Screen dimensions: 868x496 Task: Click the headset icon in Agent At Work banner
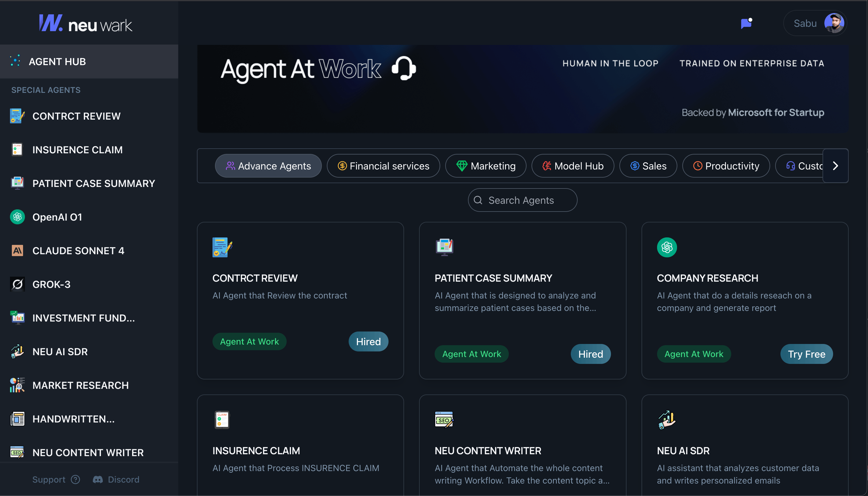click(x=404, y=69)
